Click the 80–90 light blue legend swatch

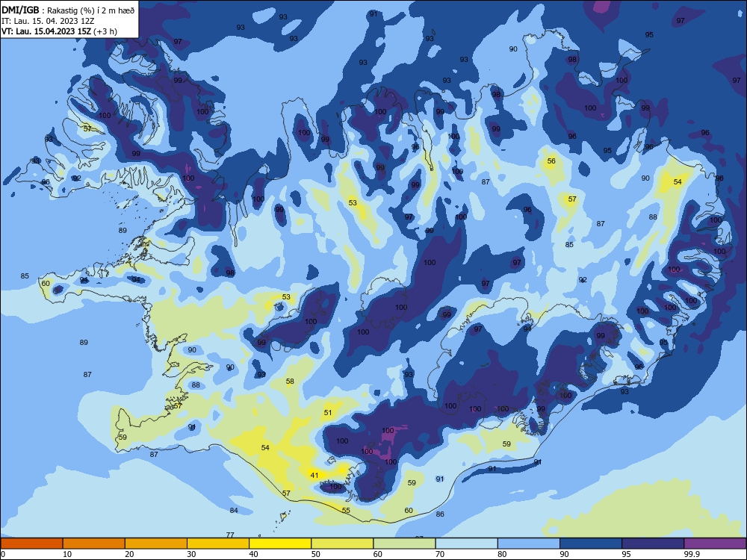click(529, 544)
